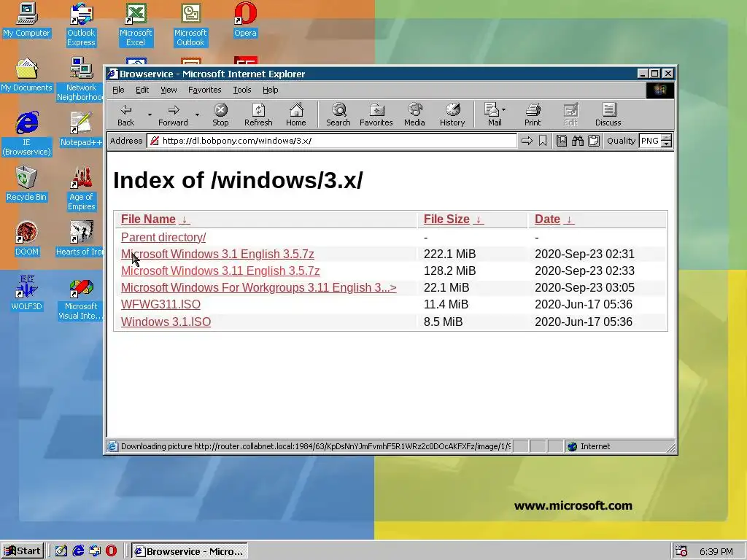Select the WOLF3D desktop shortcut
Image resolution: width=747 pixels, height=560 pixels.
[26, 293]
